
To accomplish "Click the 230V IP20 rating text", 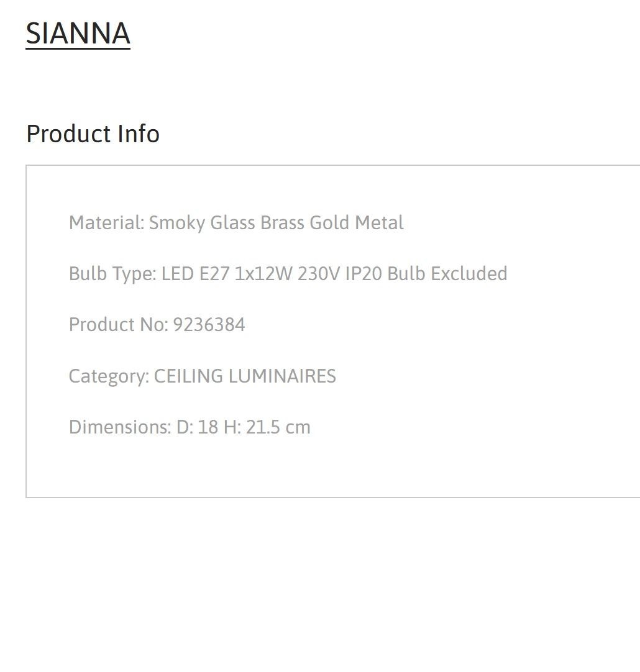I will pos(339,273).
